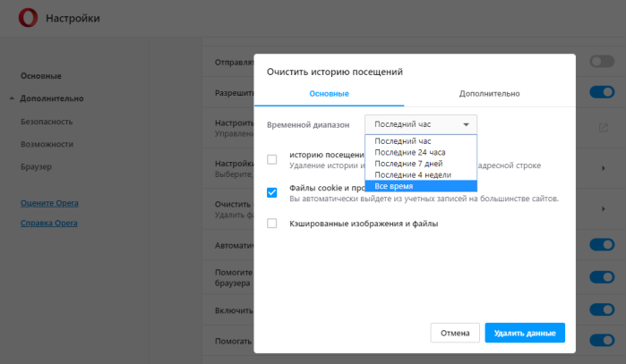Expand the Очистить row chevron
626x364 pixels.
[604, 209]
